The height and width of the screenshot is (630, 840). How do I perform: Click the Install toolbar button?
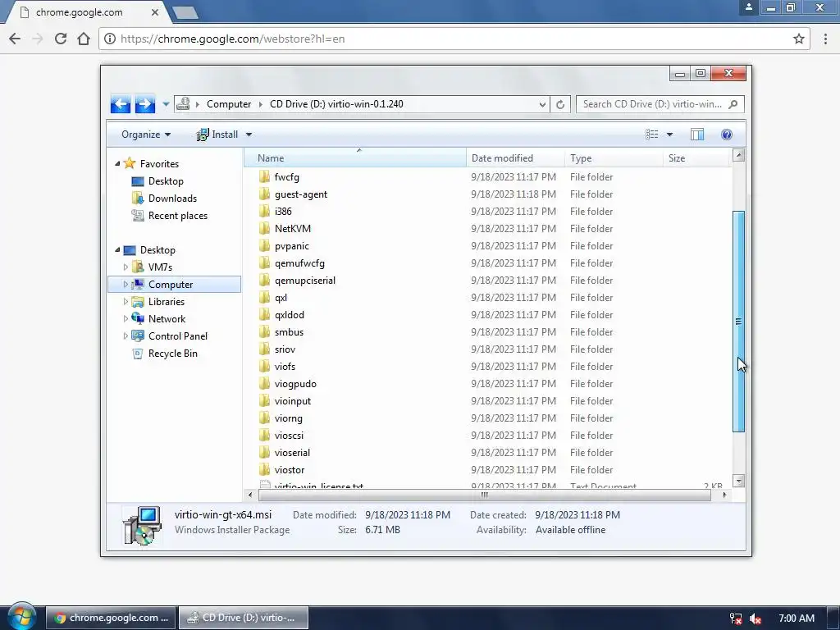click(217, 135)
